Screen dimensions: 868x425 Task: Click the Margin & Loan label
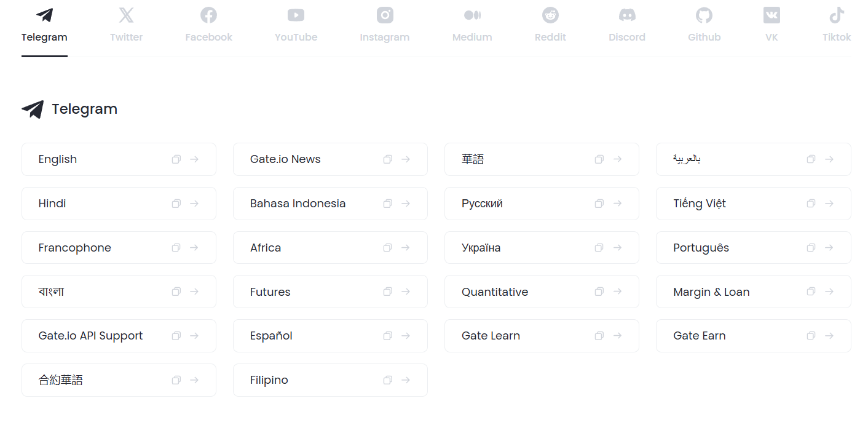[x=712, y=292]
